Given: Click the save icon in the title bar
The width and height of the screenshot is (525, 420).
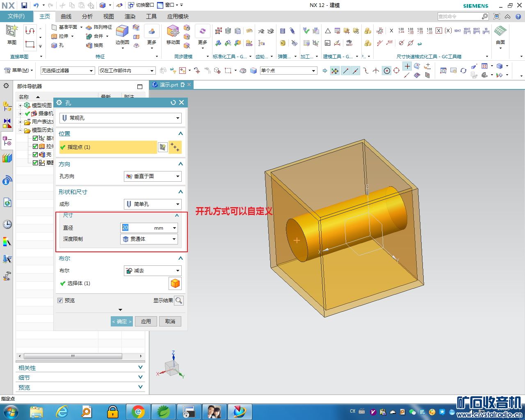Looking at the screenshot, I should point(24,5).
